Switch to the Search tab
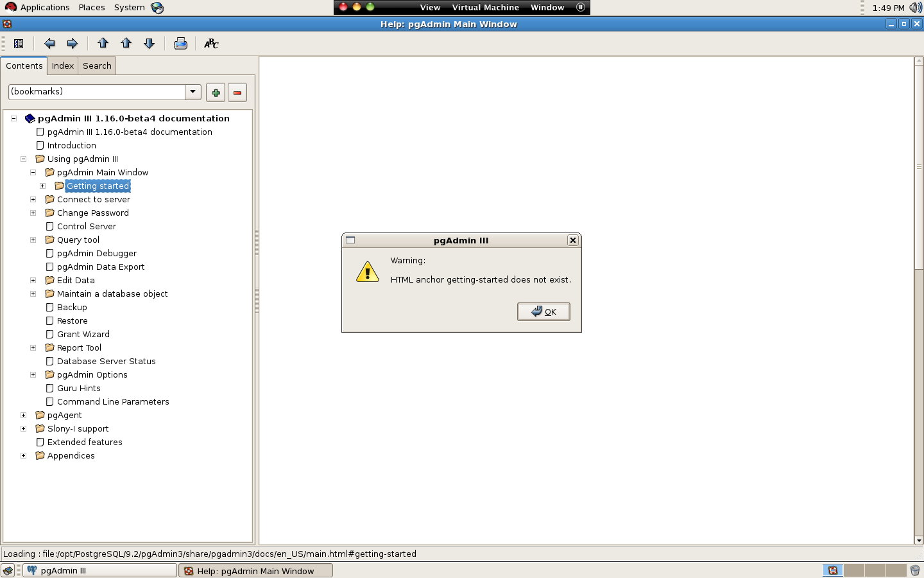The image size is (924, 578). pyautogui.click(x=97, y=66)
